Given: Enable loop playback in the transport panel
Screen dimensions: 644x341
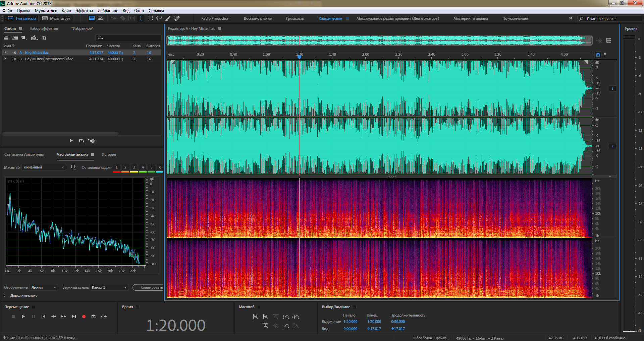Looking at the screenshot, I should (94, 317).
